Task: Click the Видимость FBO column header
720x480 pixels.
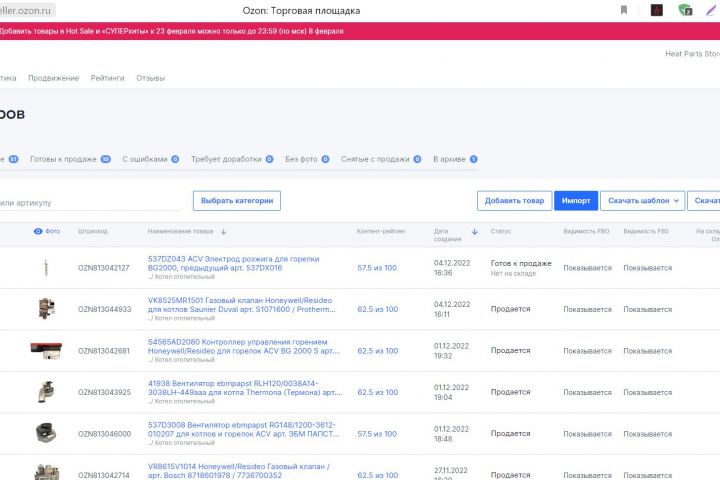Action: 586,231
